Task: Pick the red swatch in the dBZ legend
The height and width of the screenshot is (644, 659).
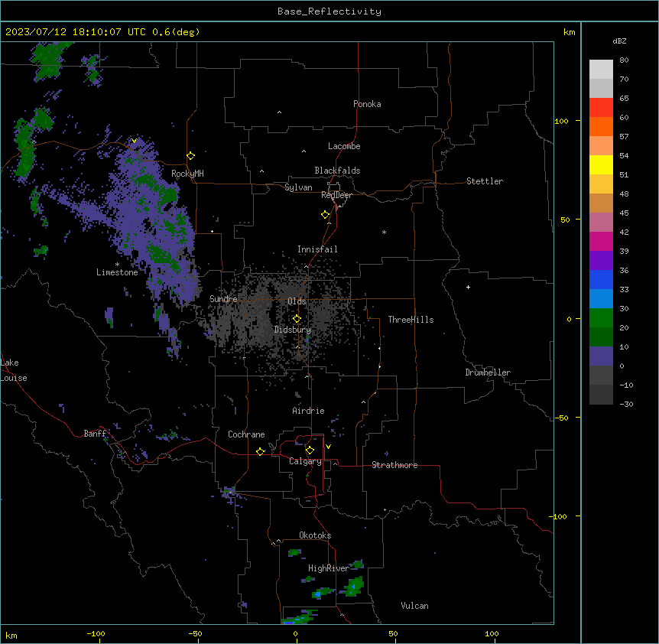Action: tap(601, 108)
